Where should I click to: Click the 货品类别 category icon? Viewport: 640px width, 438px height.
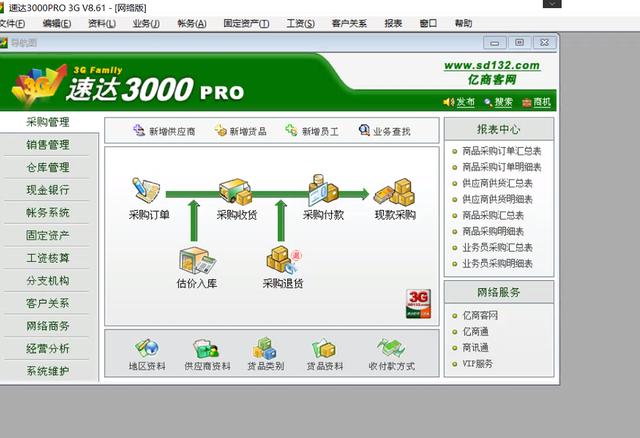[265, 348]
